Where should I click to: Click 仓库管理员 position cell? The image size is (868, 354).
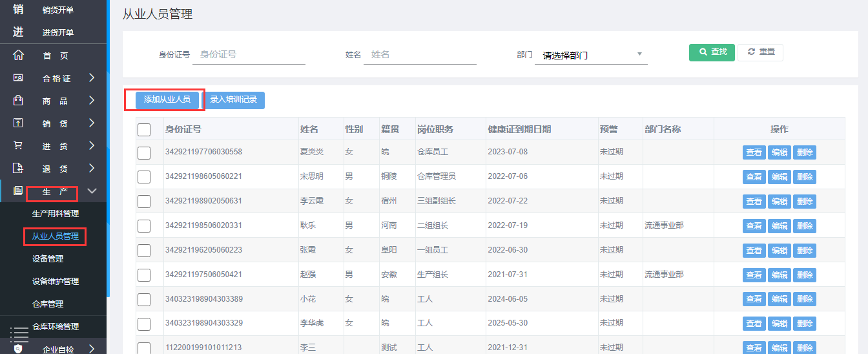tap(437, 177)
